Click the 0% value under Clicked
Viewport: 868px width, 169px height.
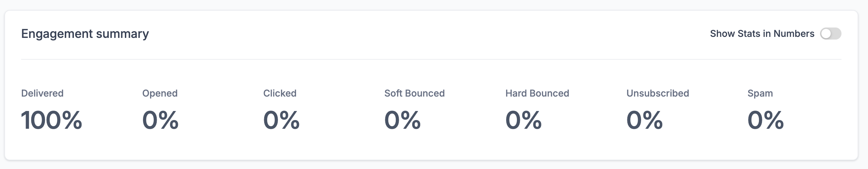tap(281, 120)
